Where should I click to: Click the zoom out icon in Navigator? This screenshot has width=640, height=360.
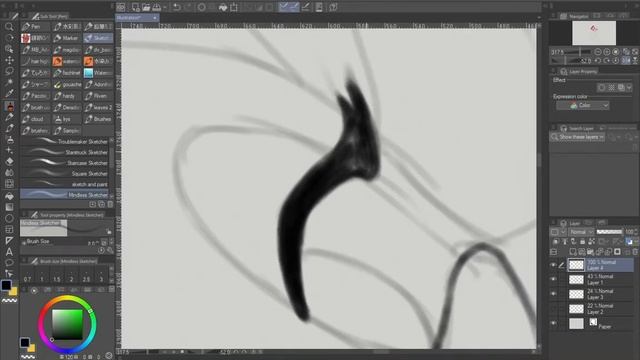click(598, 52)
